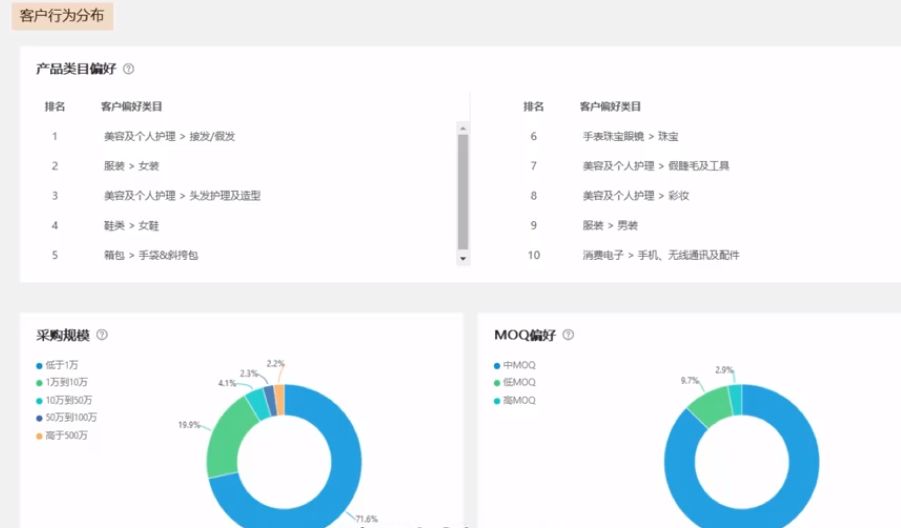Click row 美容及个人护理 > 彩妆

point(636,196)
